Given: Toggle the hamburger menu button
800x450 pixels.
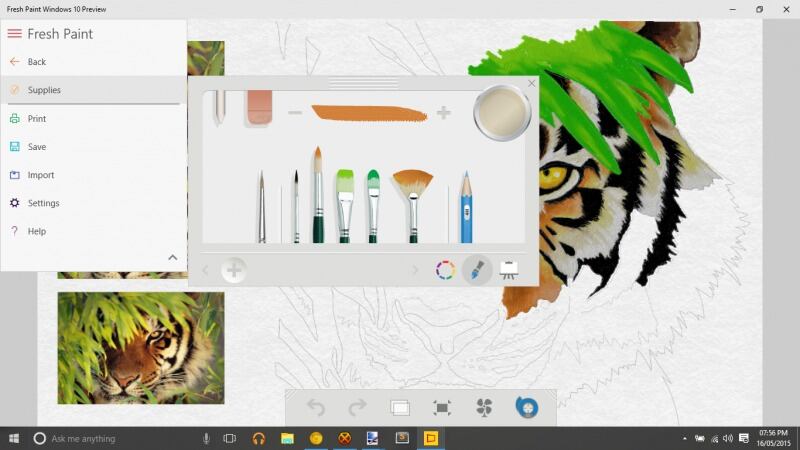Looking at the screenshot, I should [x=14, y=34].
